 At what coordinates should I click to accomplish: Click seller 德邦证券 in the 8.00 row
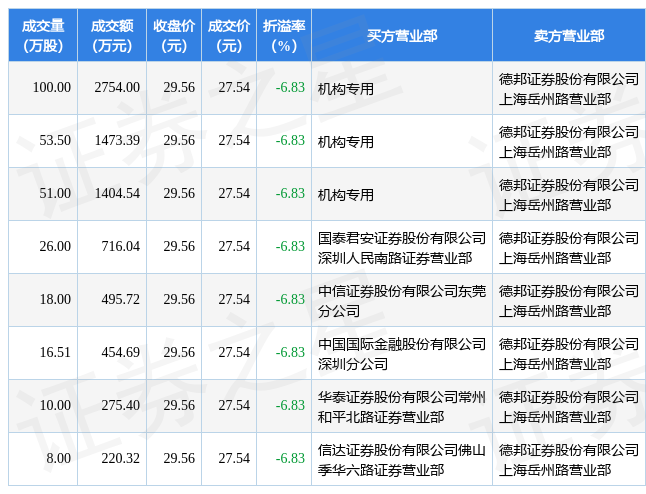click(x=569, y=460)
